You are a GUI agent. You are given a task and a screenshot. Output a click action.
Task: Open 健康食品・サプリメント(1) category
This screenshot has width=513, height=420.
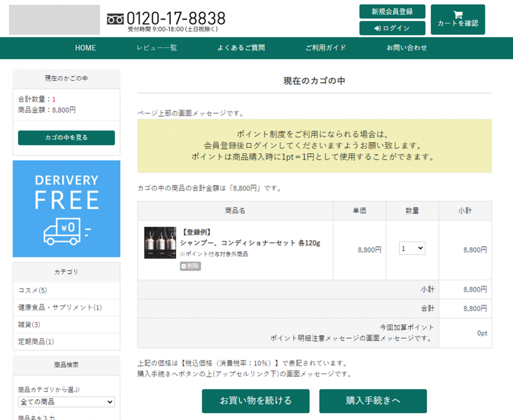pyautogui.click(x=60, y=308)
